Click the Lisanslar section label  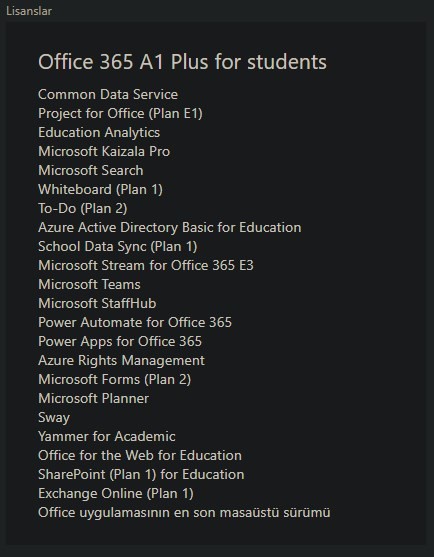29,11
